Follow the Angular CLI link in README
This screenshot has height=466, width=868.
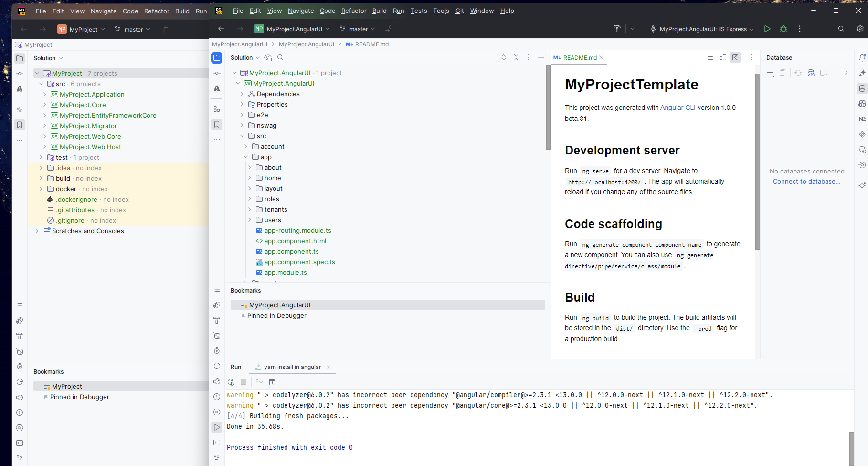(677, 108)
